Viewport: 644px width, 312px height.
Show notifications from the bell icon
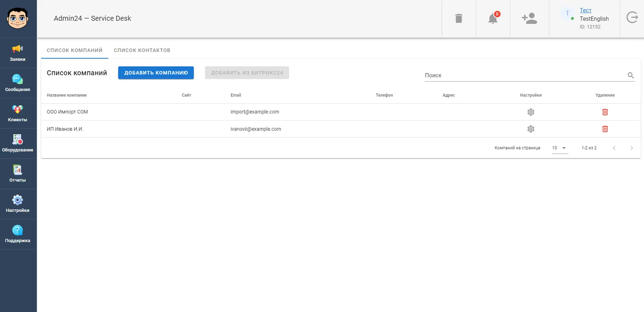point(493,18)
